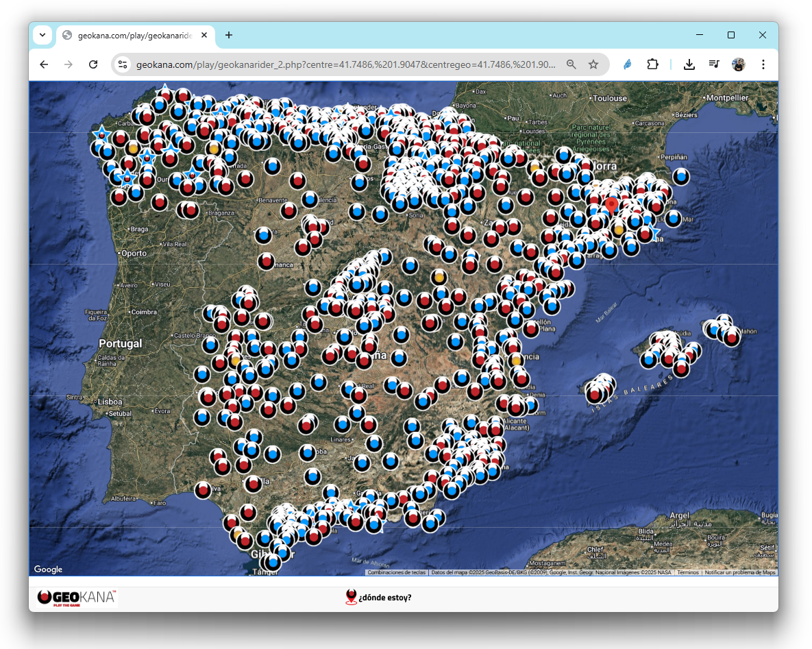Click the GEOKANA logo
The width and height of the screenshot is (812, 649).
click(x=77, y=598)
